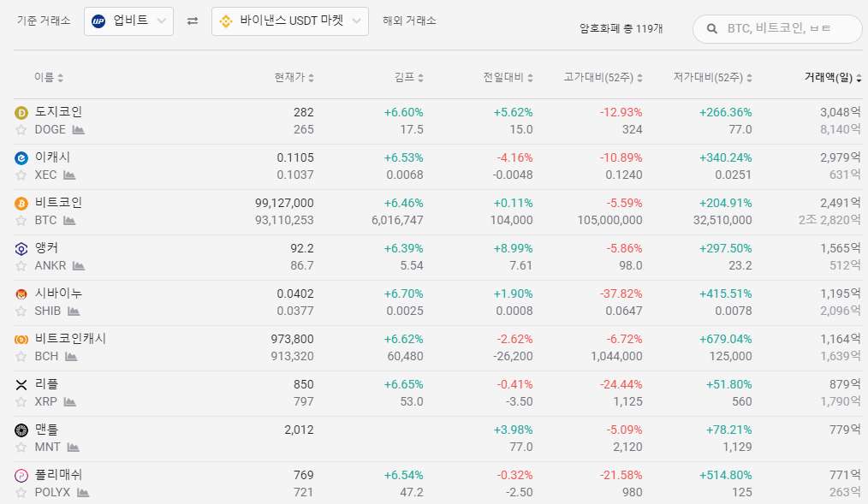
Task: Open the POLYX chart icon
Action: [83, 493]
